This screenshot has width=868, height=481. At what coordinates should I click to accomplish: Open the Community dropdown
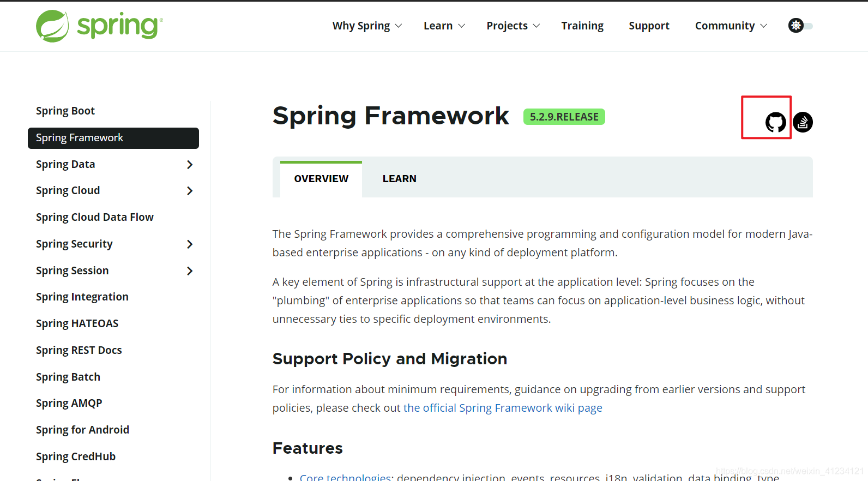coord(731,26)
